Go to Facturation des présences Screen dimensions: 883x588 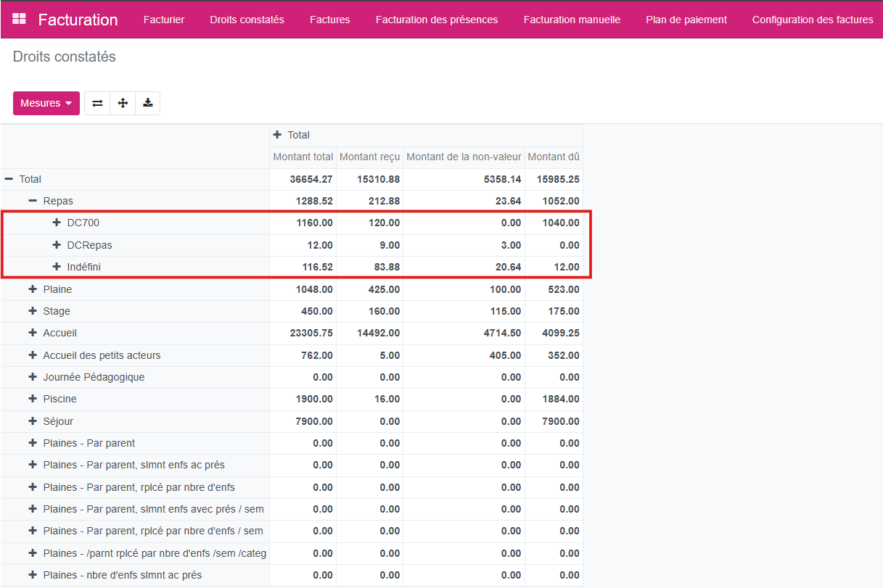pyautogui.click(x=437, y=20)
